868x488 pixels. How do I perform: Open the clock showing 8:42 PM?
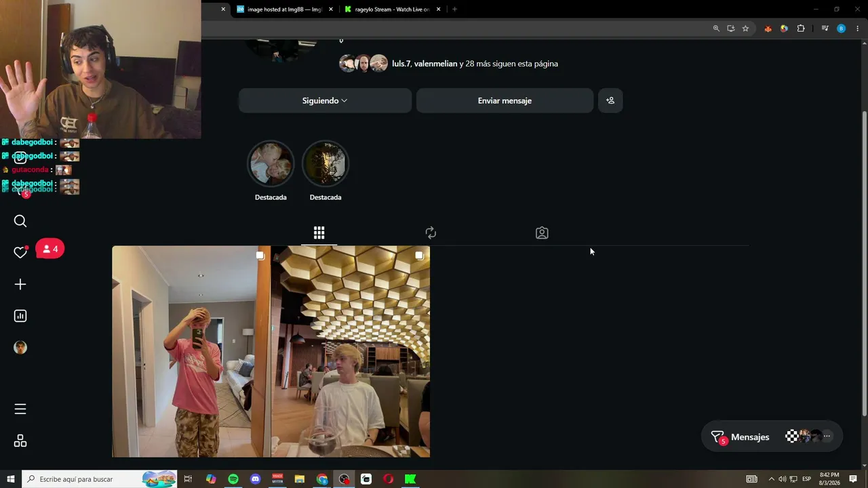(x=829, y=479)
